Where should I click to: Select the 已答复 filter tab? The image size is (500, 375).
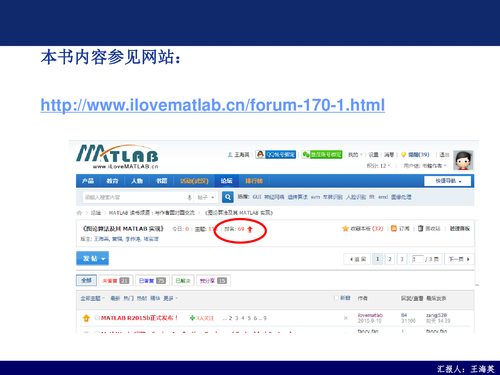pyautogui.click(x=152, y=281)
